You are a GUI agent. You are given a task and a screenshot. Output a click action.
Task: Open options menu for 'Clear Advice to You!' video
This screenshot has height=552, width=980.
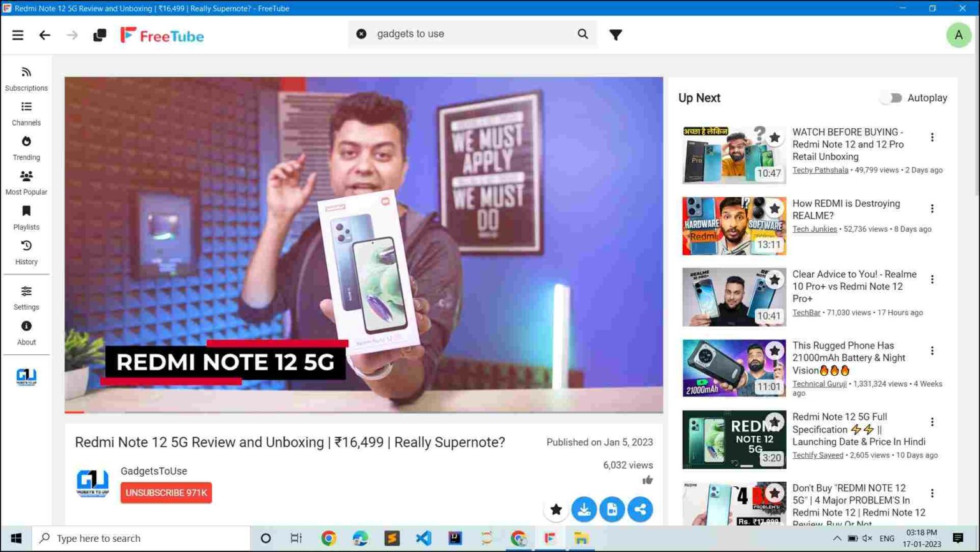[x=932, y=280]
